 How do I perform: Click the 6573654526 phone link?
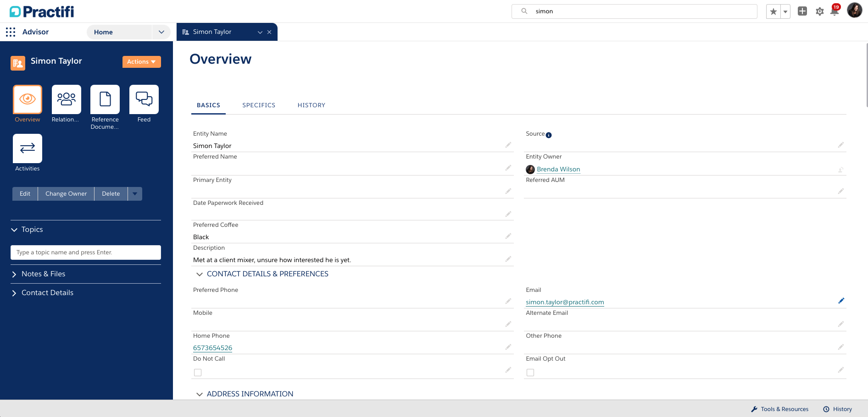(212, 348)
